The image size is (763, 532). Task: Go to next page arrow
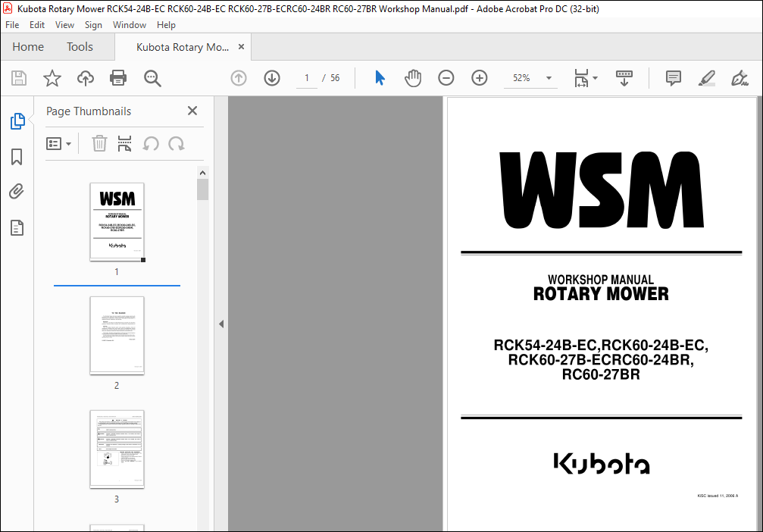pos(272,78)
